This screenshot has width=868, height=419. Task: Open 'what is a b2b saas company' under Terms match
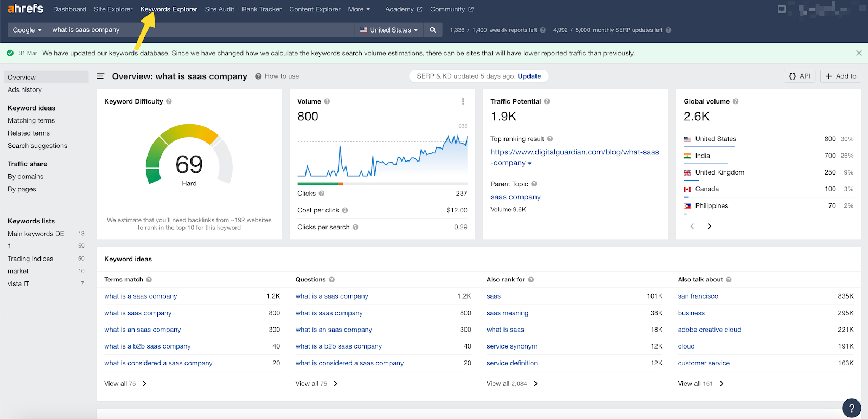pos(148,346)
